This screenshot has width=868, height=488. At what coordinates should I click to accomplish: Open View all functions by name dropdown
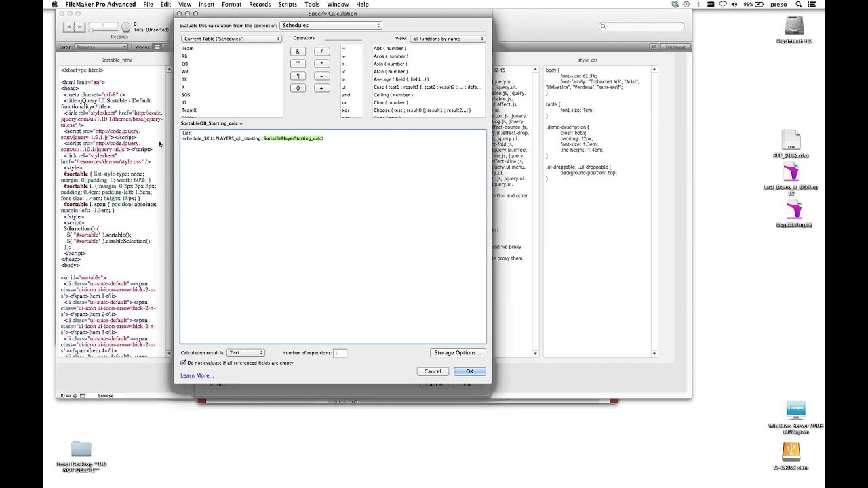[448, 39]
